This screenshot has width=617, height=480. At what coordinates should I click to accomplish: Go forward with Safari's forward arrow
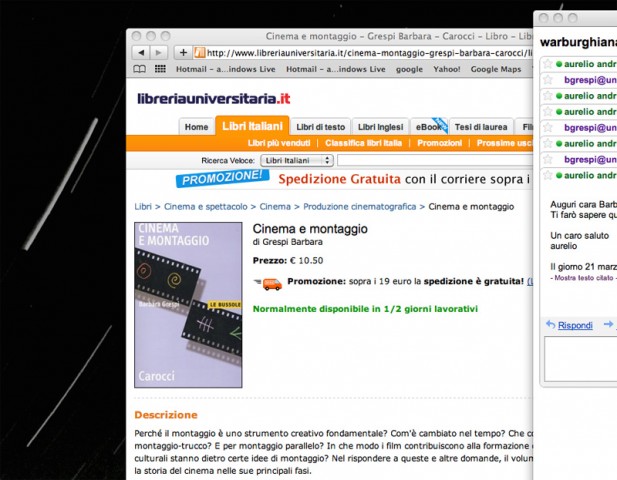coord(159,52)
